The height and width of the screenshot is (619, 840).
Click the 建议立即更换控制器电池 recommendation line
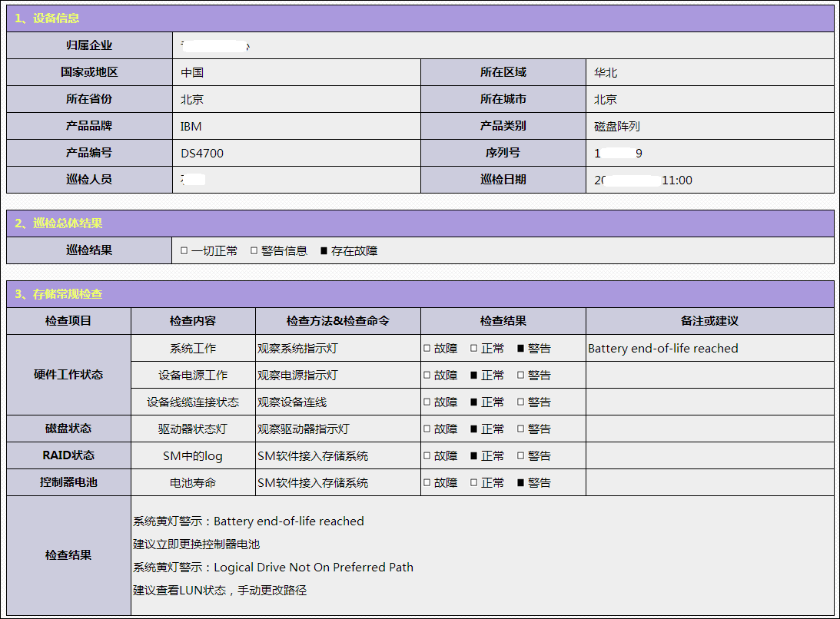197,545
